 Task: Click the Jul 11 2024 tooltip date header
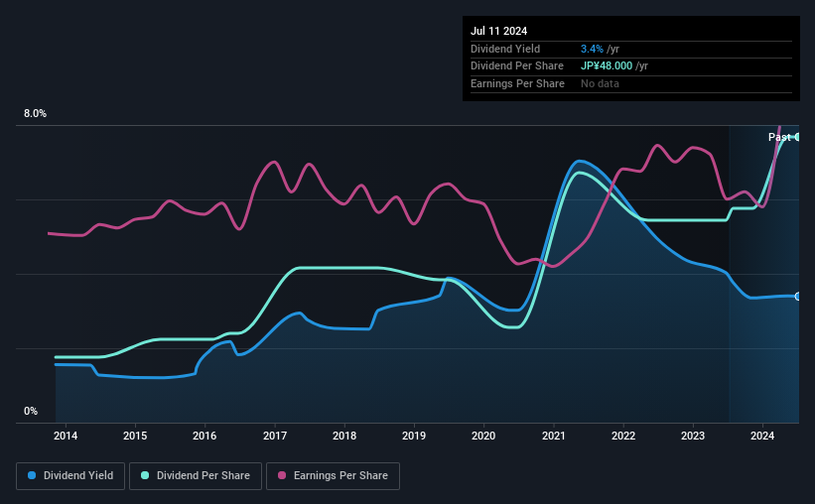499,31
